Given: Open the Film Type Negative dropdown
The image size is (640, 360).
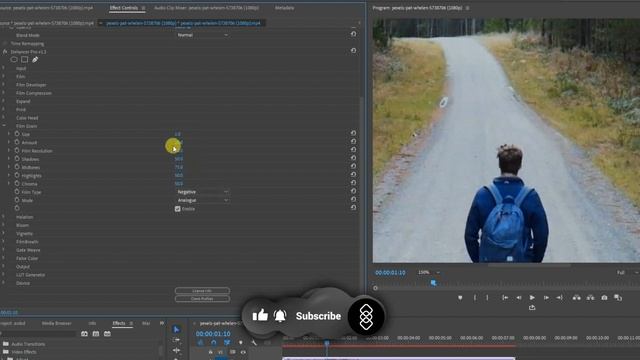Looking at the screenshot, I should coord(202,192).
